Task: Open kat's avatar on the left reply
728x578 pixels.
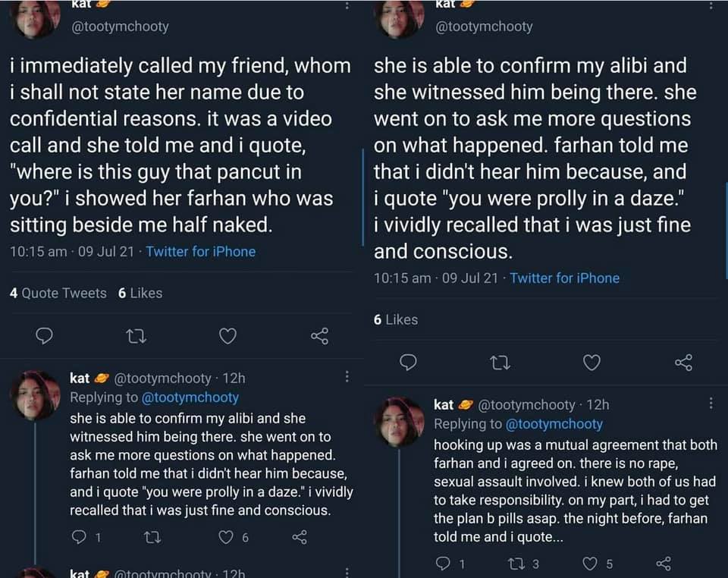Action: (x=35, y=395)
